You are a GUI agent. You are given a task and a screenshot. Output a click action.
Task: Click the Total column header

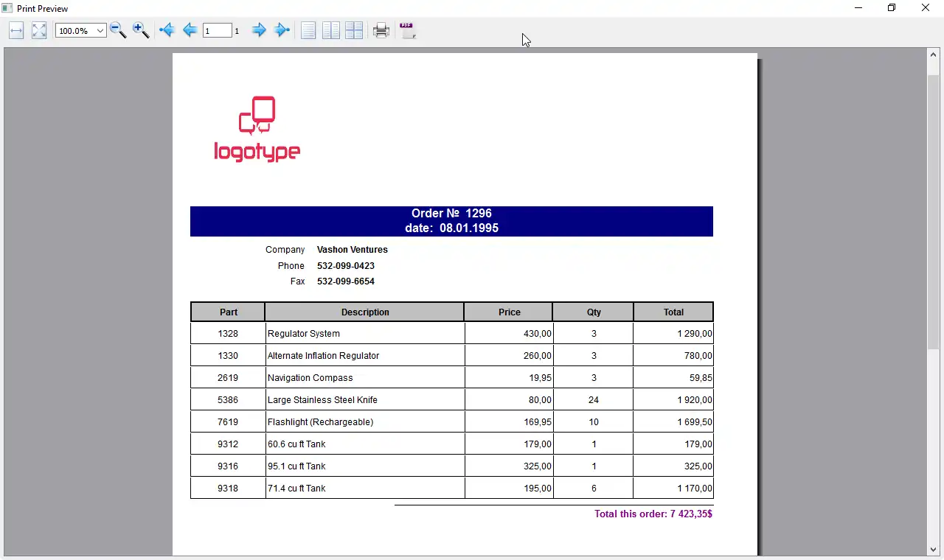coord(673,312)
